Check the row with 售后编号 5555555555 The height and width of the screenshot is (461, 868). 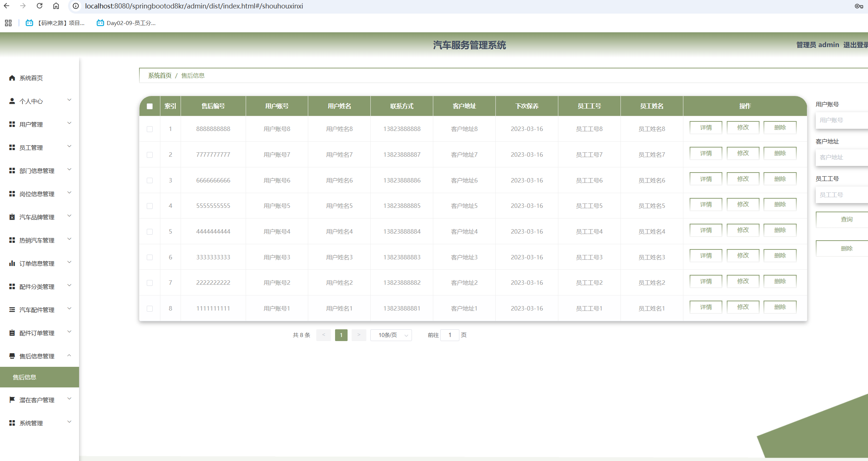150,206
